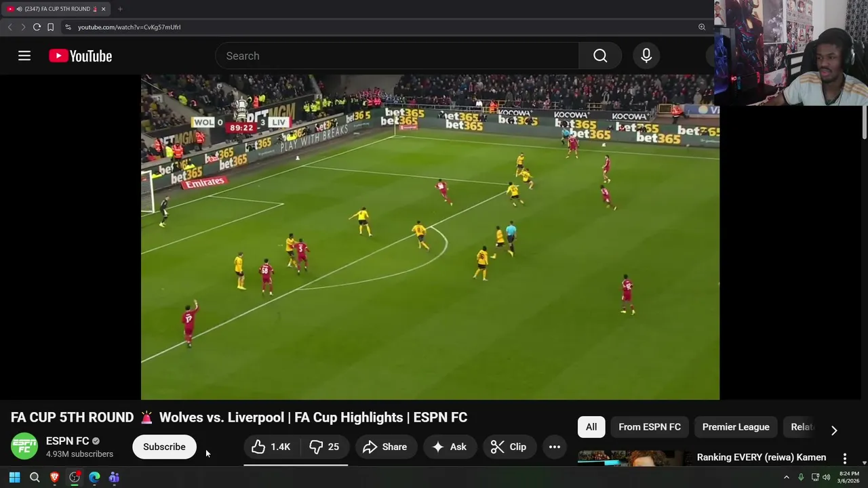The height and width of the screenshot is (488, 868).
Task: Open ESPN FC channel name link
Action: 68,441
